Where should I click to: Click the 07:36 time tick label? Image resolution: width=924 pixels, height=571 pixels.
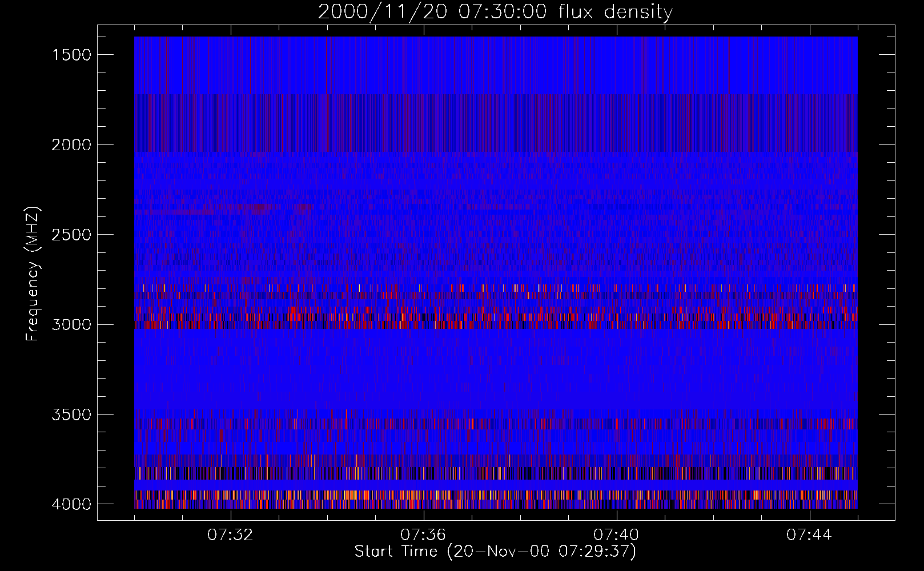[423, 535]
